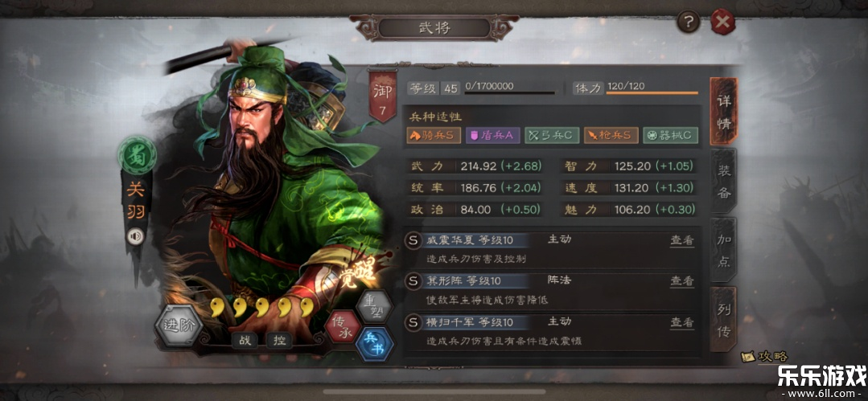Click the question mark help icon
This screenshot has height=401, width=868.
pyautogui.click(x=688, y=23)
